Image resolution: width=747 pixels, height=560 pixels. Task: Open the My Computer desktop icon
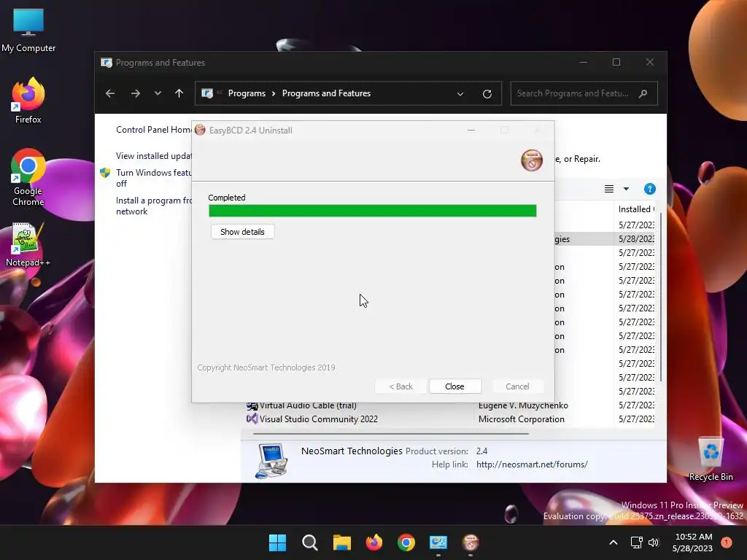point(28,31)
